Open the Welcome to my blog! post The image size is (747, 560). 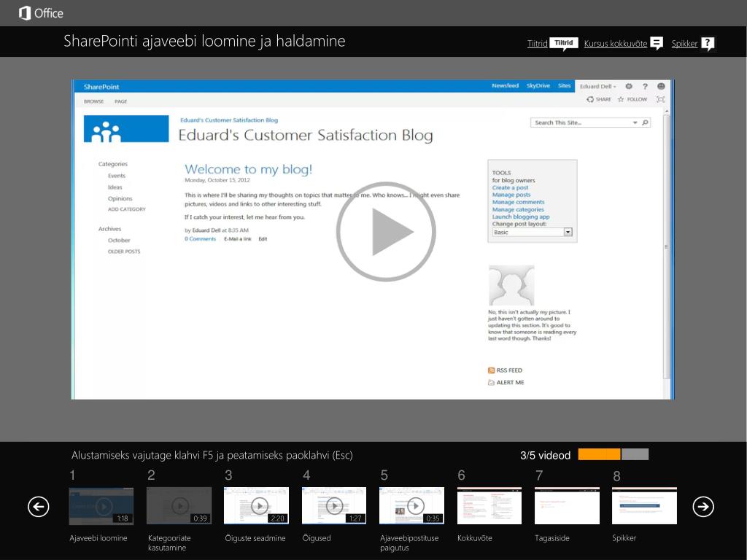(248, 169)
